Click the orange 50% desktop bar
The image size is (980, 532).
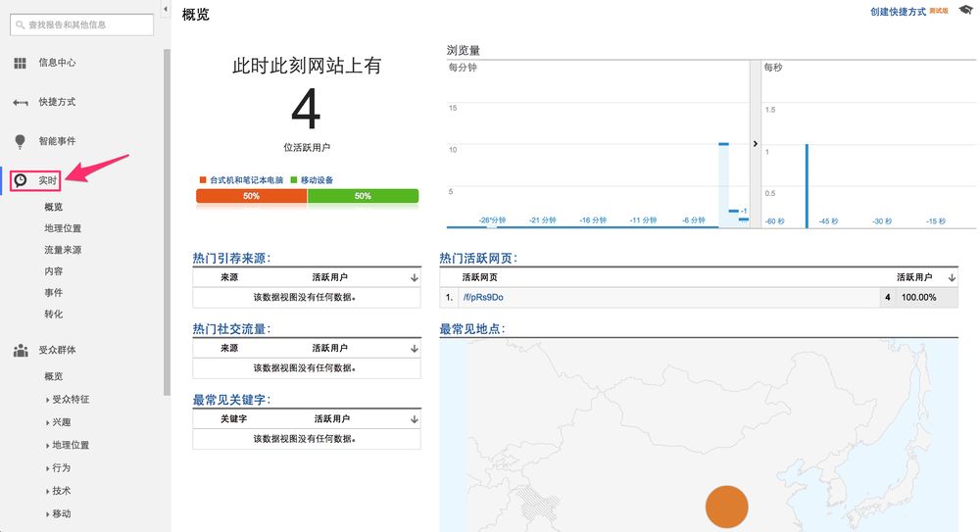click(251, 196)
